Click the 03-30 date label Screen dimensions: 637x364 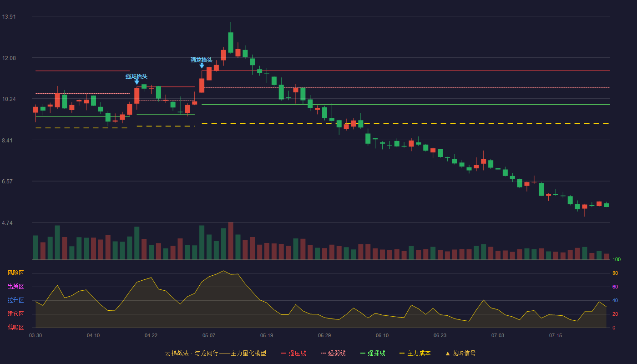click(35, 335)
